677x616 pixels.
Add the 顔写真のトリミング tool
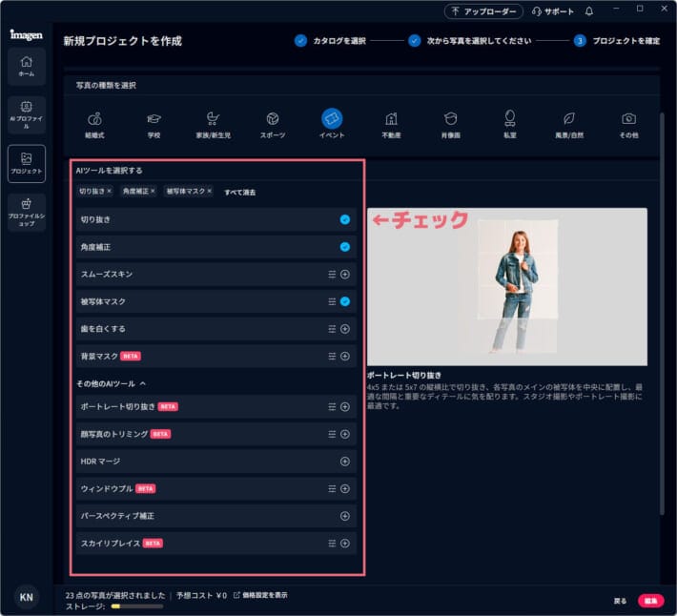(345, 434)
